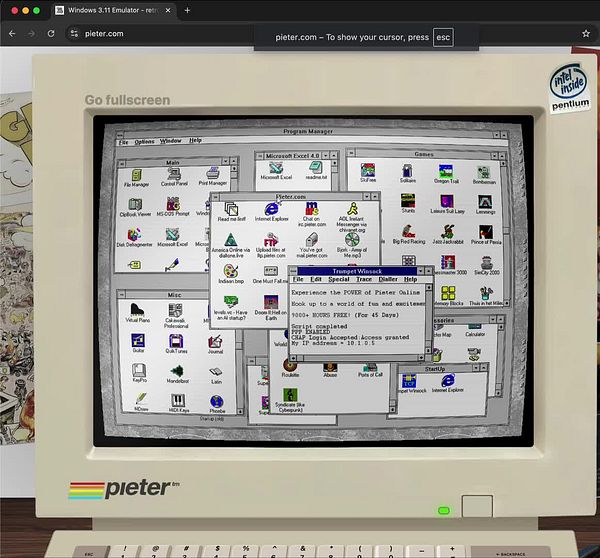Screen dimensions: 600x558
Task: Launch Oregon Trail game
Action: pos(446,174)
